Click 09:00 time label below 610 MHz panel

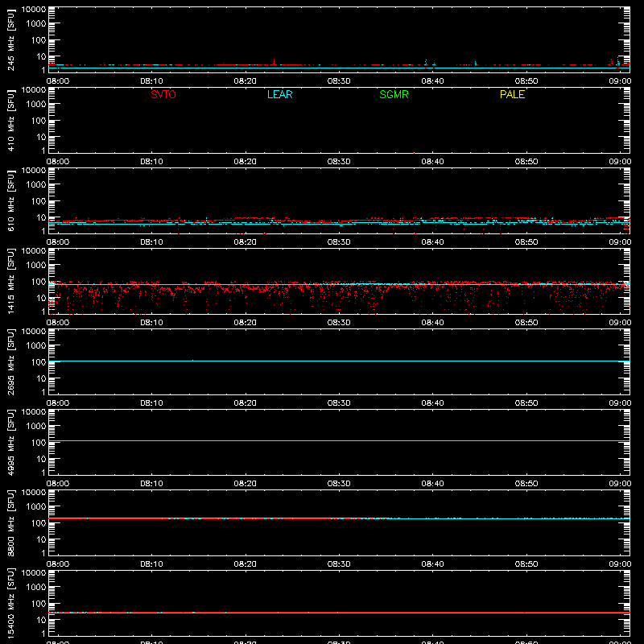coord(620,242)
